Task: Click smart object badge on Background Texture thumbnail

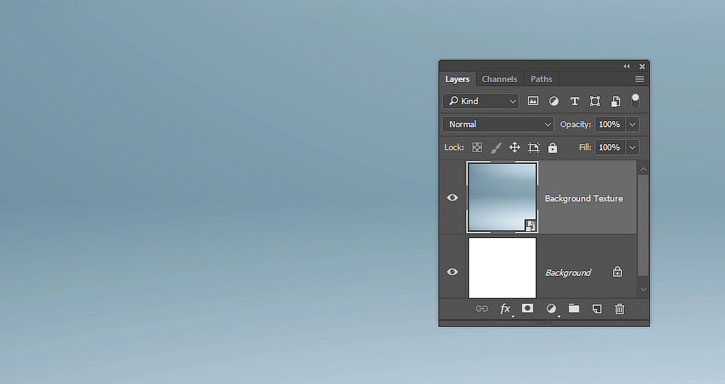Action: coord(530,225)
